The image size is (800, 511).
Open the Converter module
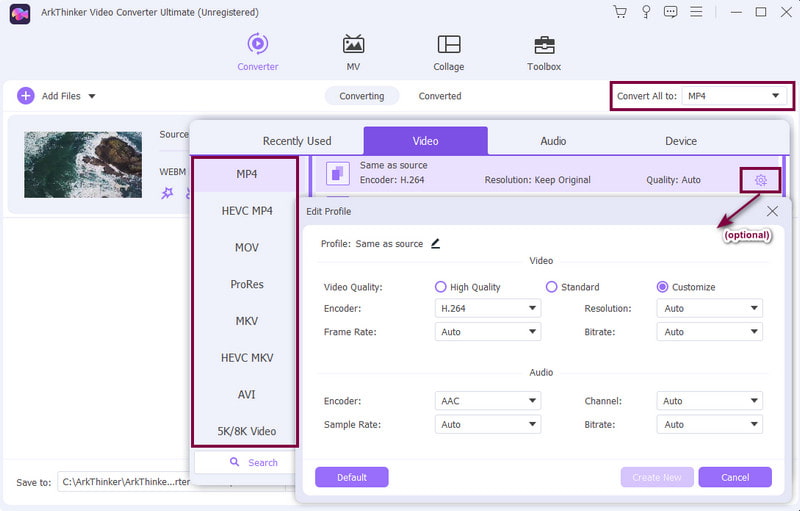click(x=258, y=52)
